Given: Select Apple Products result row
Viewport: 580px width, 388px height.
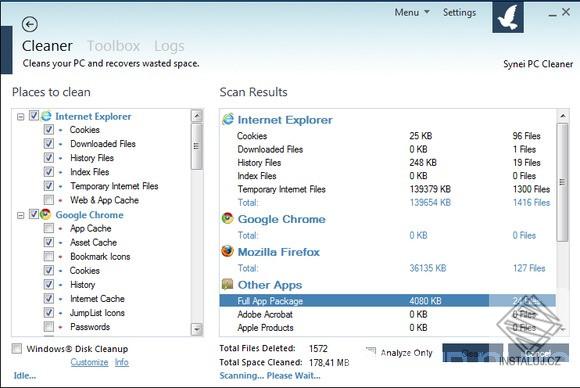Looking at the screenshot, I should click(x=387, y=328).
